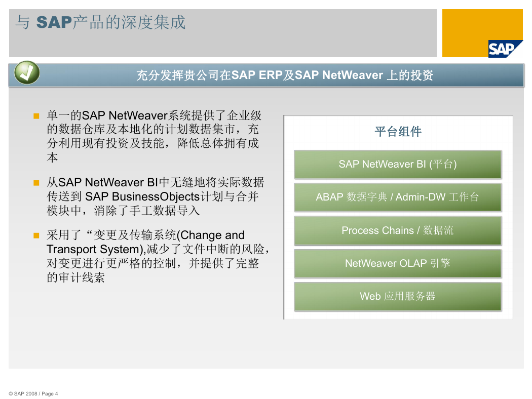Click the orange bullet beside 从SAP NetWeaver BI

36,183
